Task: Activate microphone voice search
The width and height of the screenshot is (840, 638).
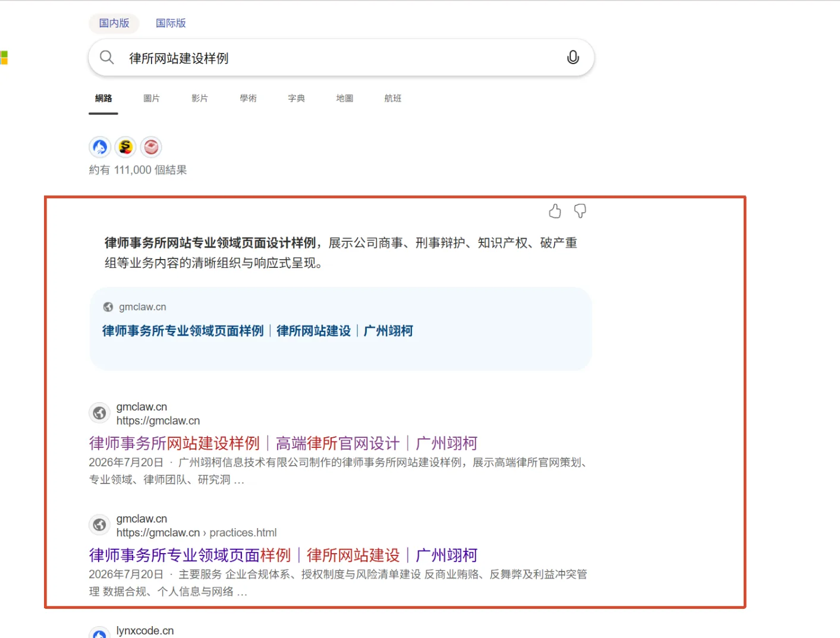Action: click(573, 57)
